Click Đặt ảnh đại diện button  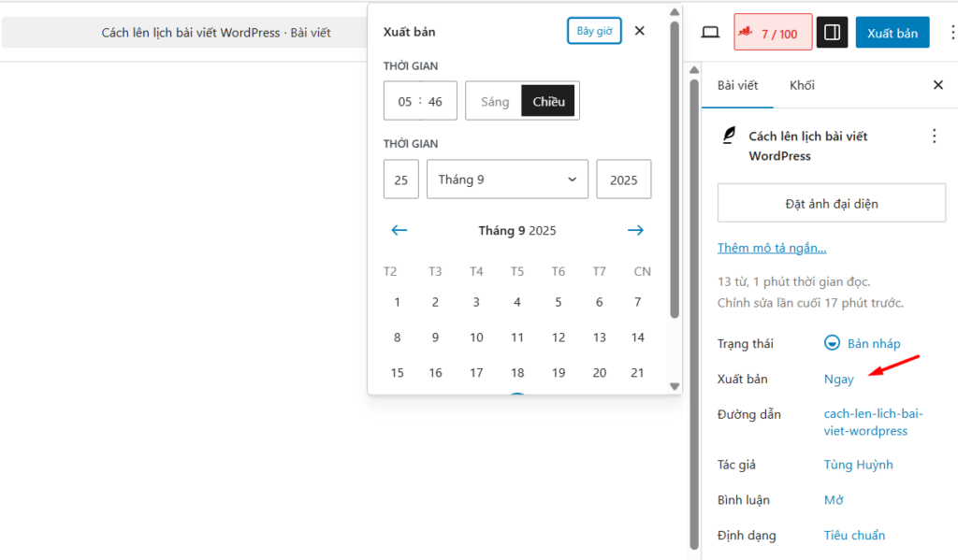point(831,204)
